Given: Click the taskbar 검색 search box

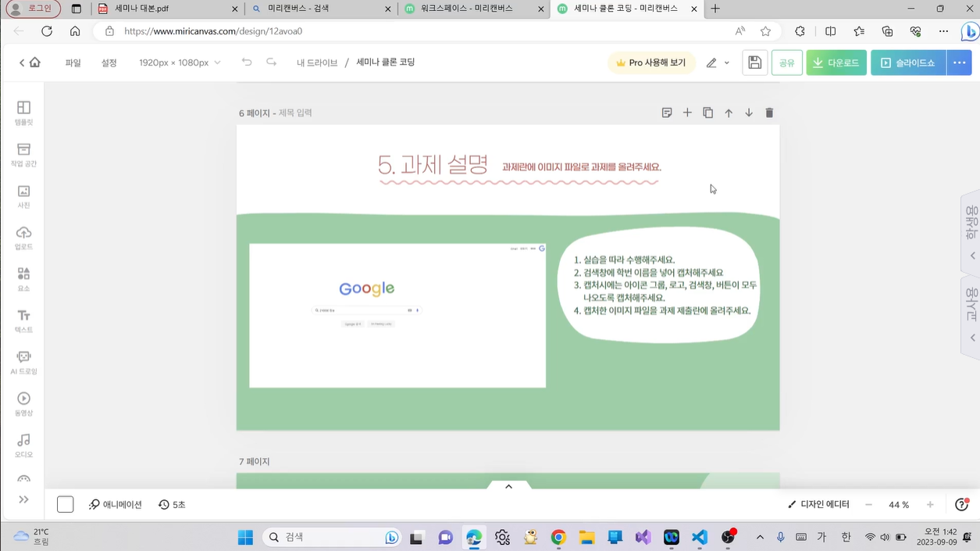Looking at the screenshot, I should coord(332,537).
